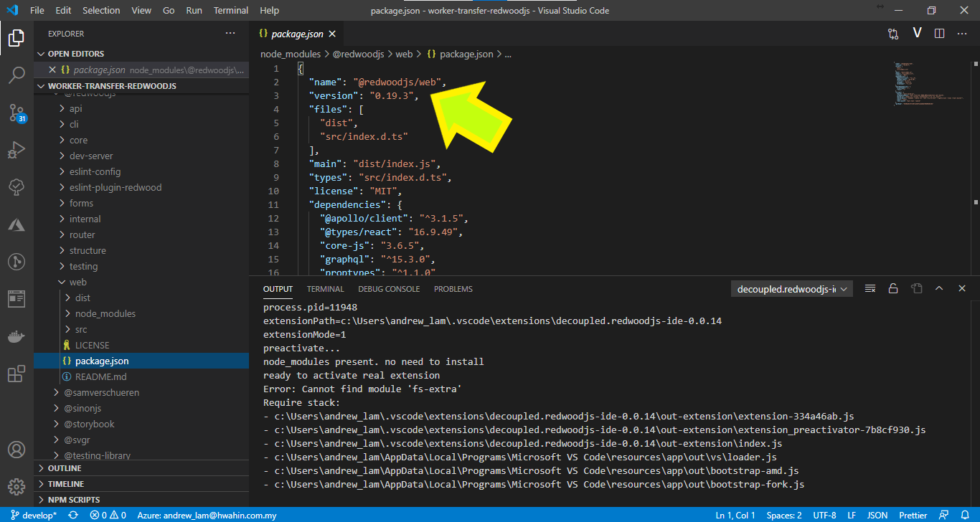980x522 pixels.
Task: Split the editor to the right
Action: pyautogui.click(x=939, y=34)
